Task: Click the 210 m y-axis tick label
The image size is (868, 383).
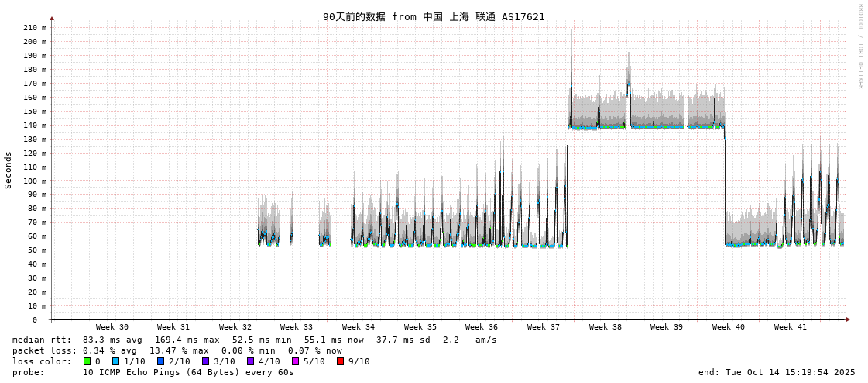Action: point(34,28)
